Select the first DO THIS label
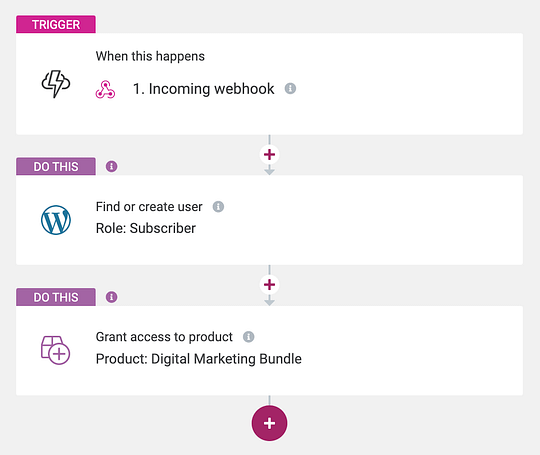540x455 pixels. [x=56, y=167]
